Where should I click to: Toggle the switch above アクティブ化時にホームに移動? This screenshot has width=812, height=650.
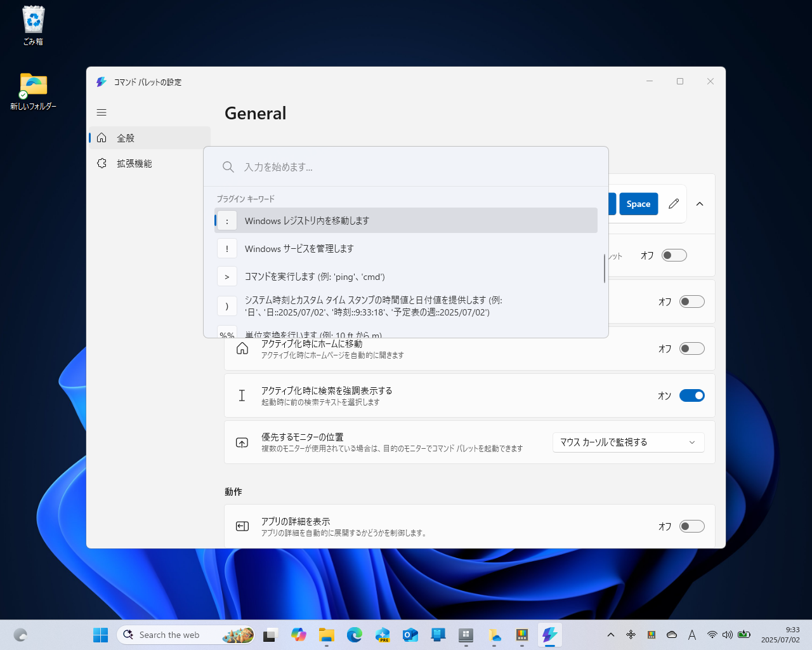(x=692, y=302)
